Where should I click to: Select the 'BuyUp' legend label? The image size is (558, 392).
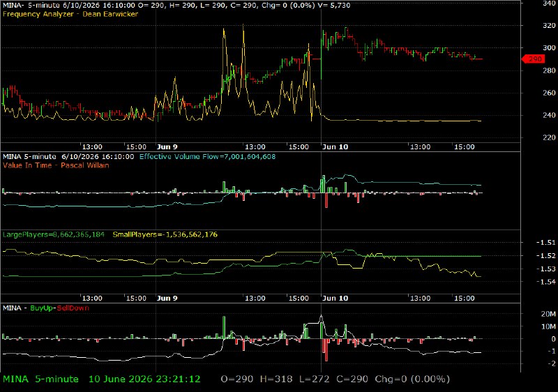click(x=41, y=308)
